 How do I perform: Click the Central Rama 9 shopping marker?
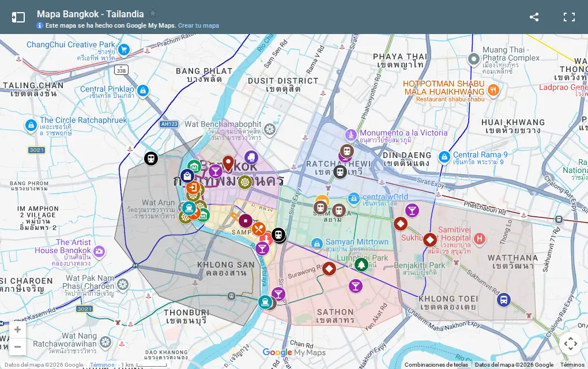coord(444,157)
